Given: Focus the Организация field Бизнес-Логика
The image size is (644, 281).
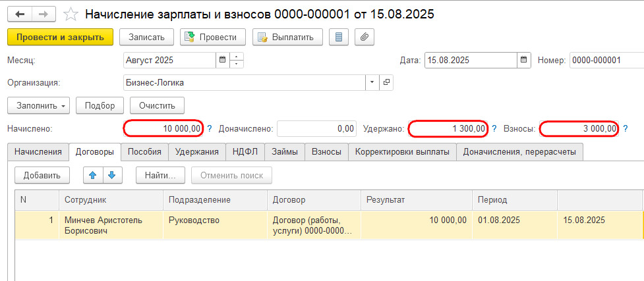Looking at the screenshot, I should click(245, 82).
